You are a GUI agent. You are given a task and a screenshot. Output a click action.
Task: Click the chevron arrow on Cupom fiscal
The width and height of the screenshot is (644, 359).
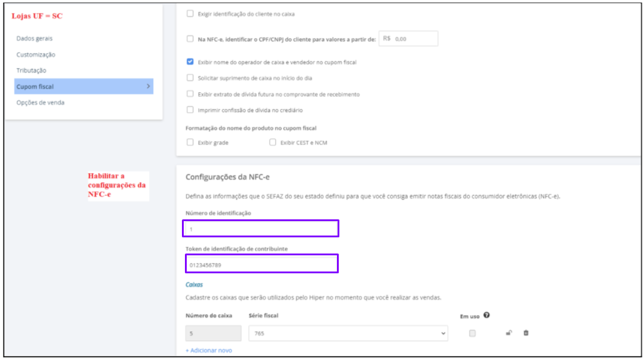point(148,86)
